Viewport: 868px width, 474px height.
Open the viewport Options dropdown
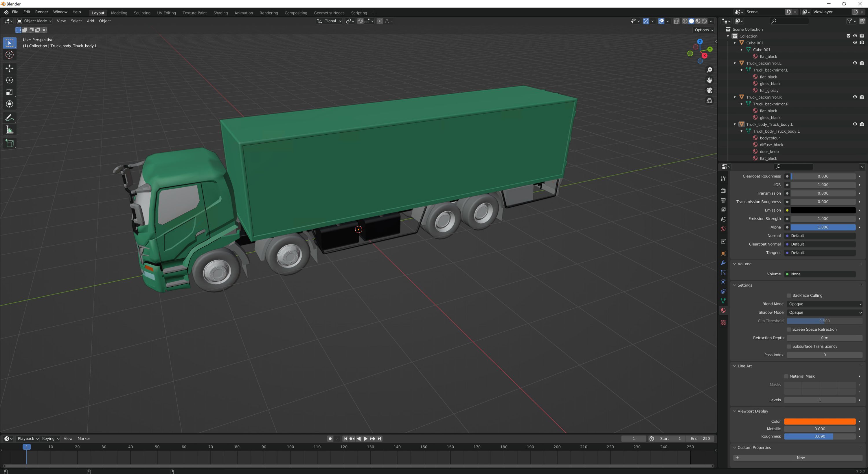[x=704, y=30]
